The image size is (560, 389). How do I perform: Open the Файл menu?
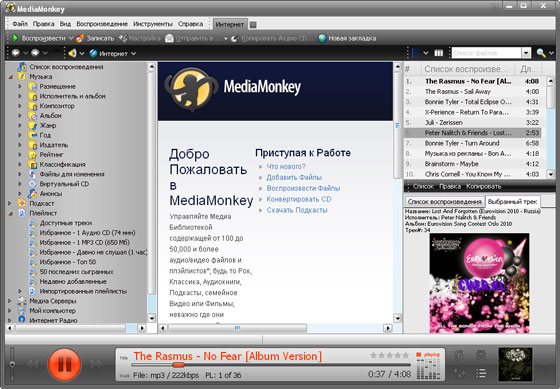(x=20, y=24)
